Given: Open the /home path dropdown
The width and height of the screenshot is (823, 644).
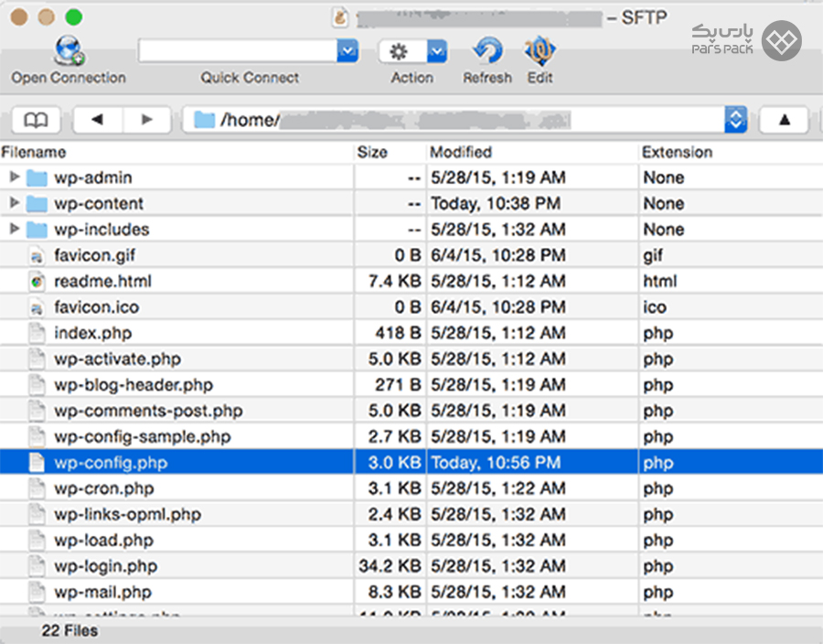Looking at the screenshot, I should 735,120.
